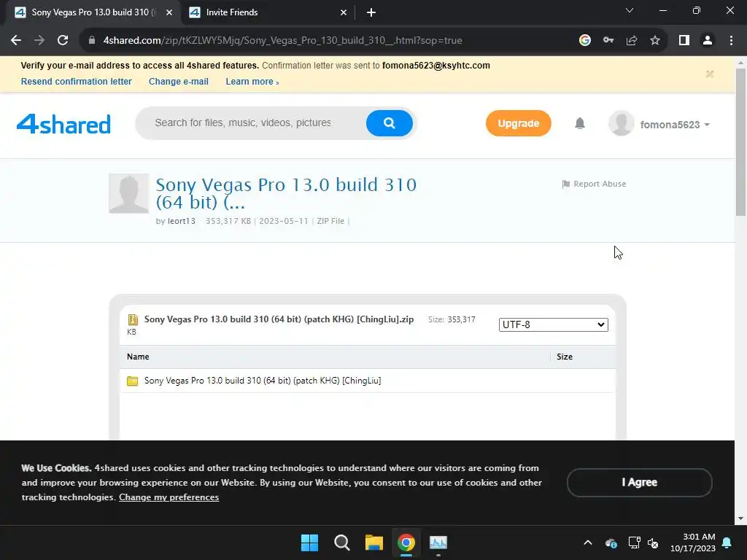The image size is (747, 560).
Task: Open the browser side panel
Action: (684, 41)
